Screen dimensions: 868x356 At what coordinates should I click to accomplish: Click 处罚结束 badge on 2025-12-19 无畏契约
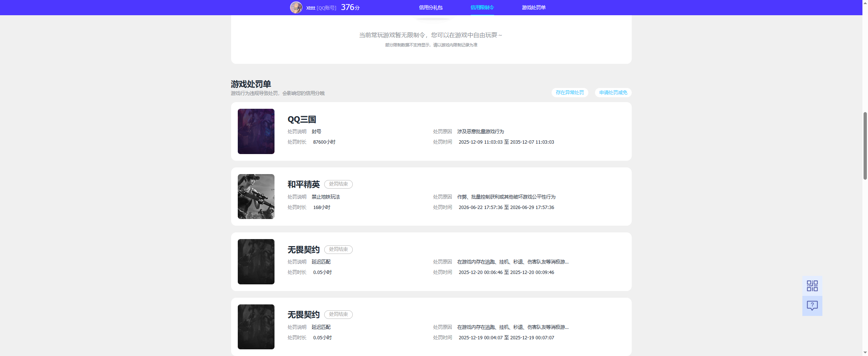pos(338,314)
